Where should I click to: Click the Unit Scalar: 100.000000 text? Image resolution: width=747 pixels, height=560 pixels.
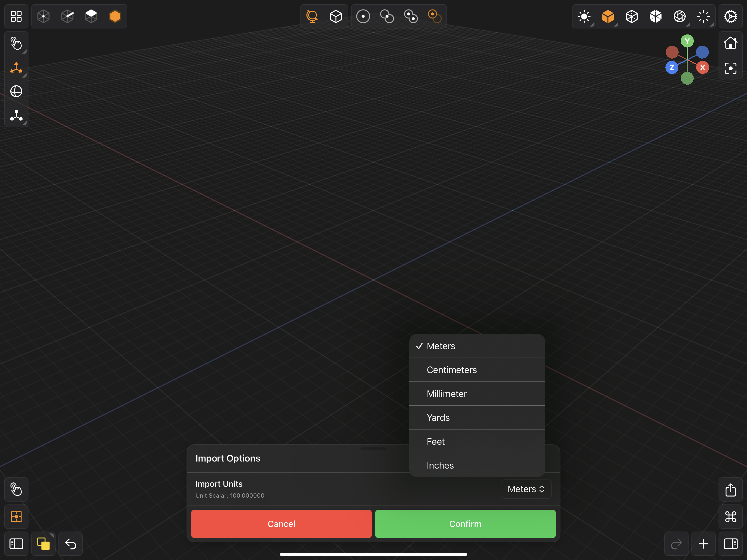click(x=230, y=495)
